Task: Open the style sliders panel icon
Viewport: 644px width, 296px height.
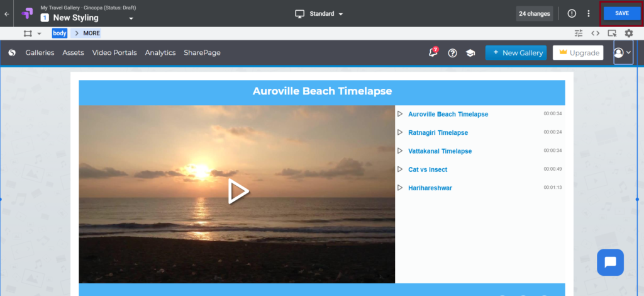Action: pyautogui.click(x=579, y=33)
